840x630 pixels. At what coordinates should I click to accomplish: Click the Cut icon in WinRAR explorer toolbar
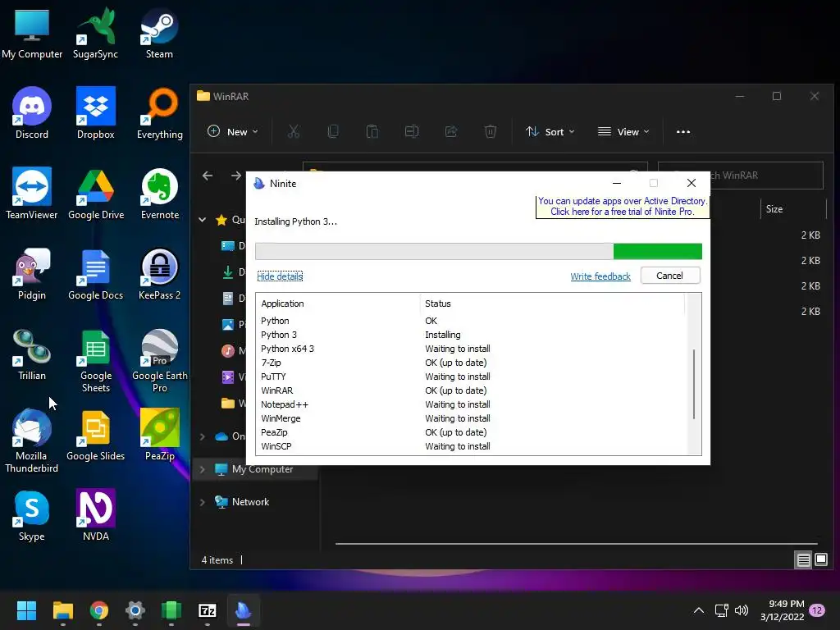[x=294, y=131]
